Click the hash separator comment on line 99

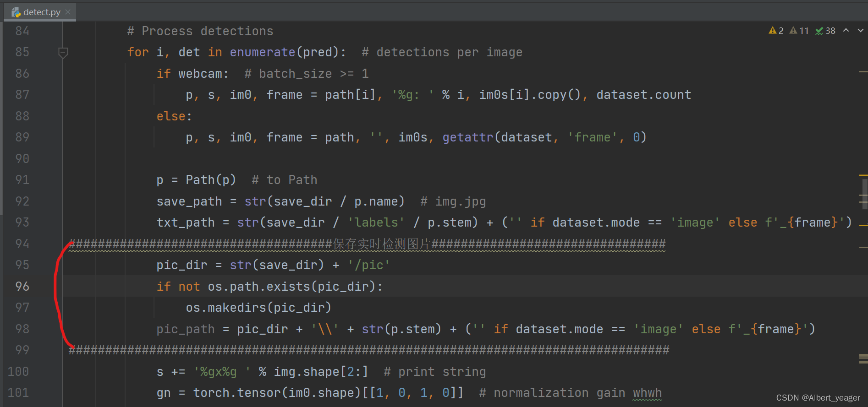[x=369, y=350]
